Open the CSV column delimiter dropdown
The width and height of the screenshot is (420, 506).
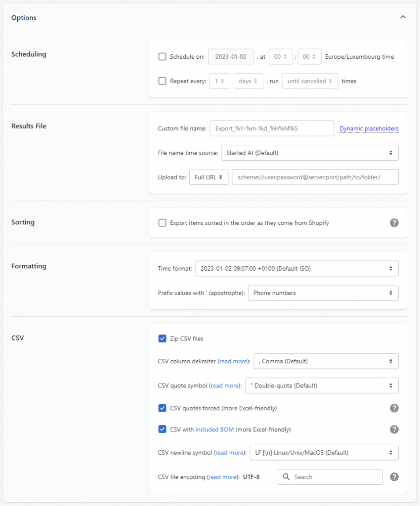point(326,361)
